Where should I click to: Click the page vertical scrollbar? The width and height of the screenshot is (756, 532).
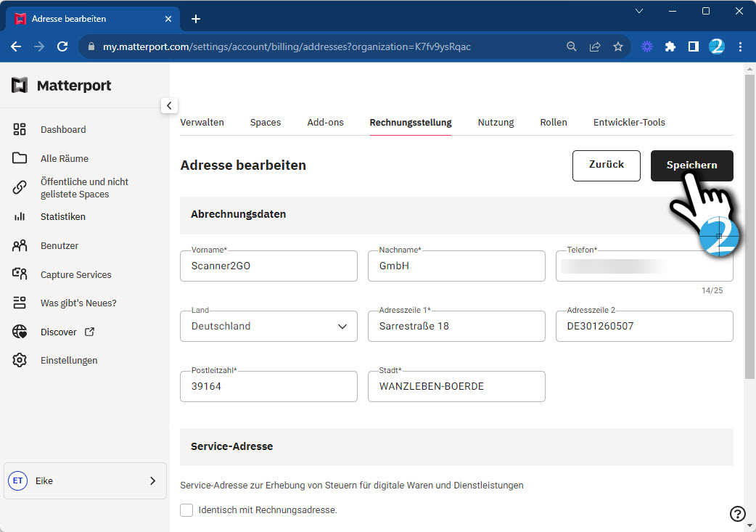(749, 226)
